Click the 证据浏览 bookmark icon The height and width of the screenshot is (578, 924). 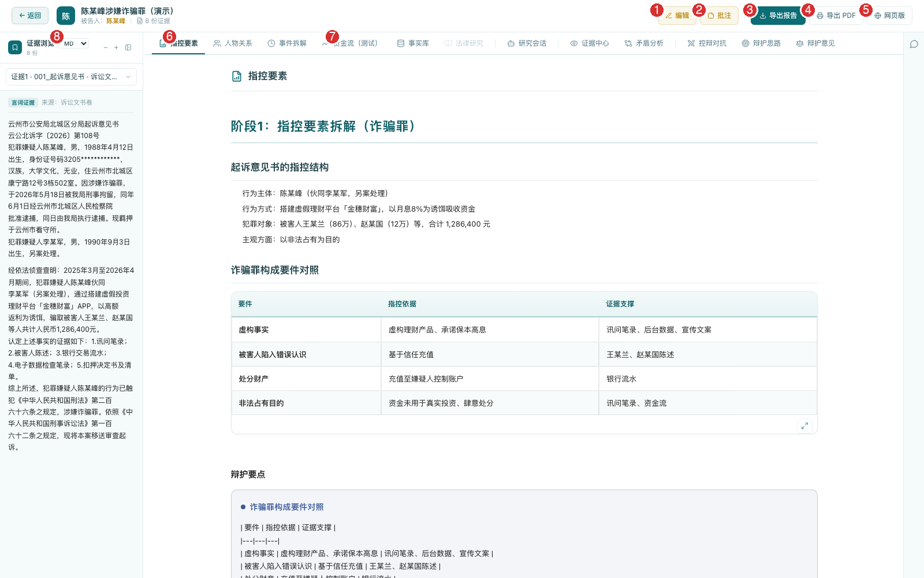click(x=15, y=47)
